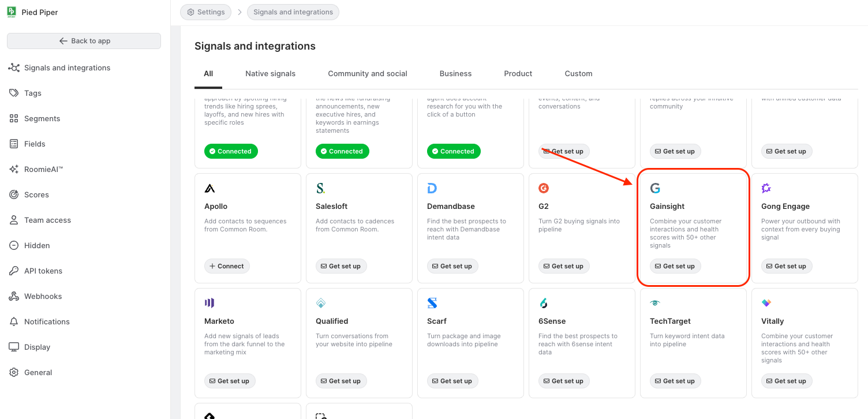The image size is (868, 419).
Task: Click the Team access person icon
Action: (x=14, y=220)
